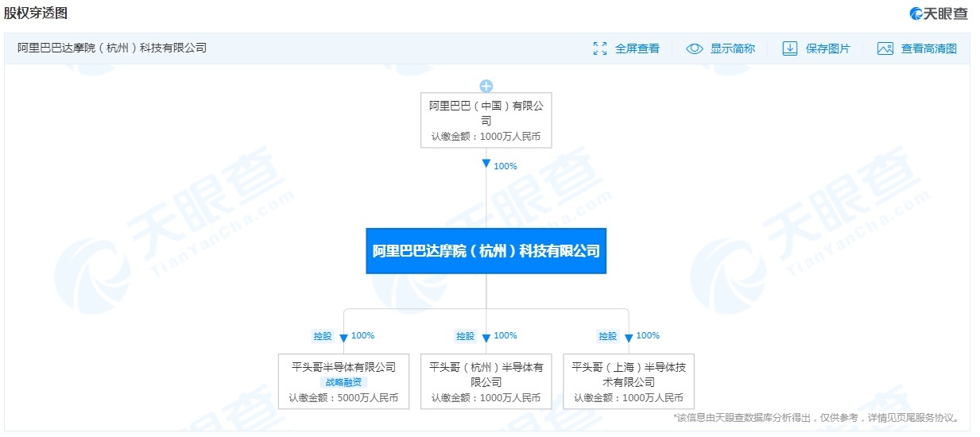This screenshot has height=437, width=980.
Task: Click the HD picture icon
Action: click(x=885, y=48)
